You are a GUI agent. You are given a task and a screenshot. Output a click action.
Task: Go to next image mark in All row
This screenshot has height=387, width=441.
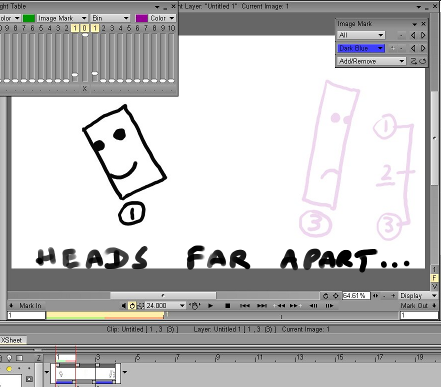click(423, 35)
